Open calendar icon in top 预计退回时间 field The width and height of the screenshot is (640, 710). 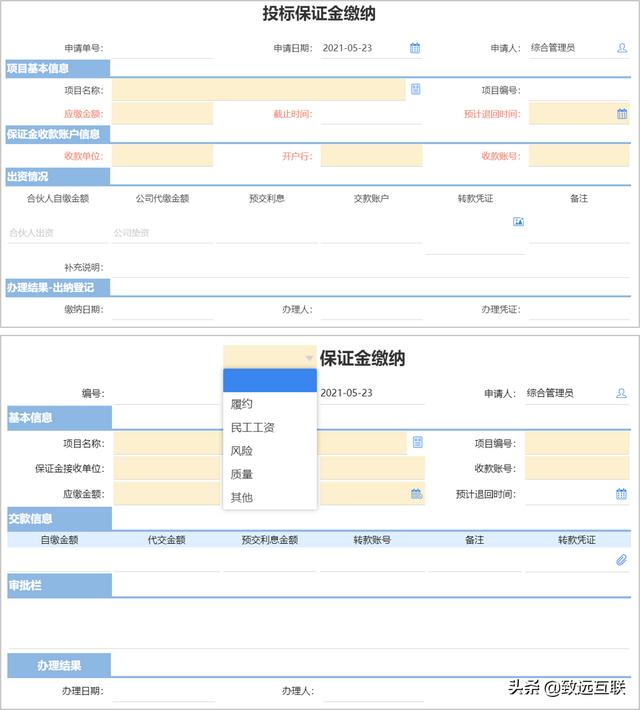(621, 114)
